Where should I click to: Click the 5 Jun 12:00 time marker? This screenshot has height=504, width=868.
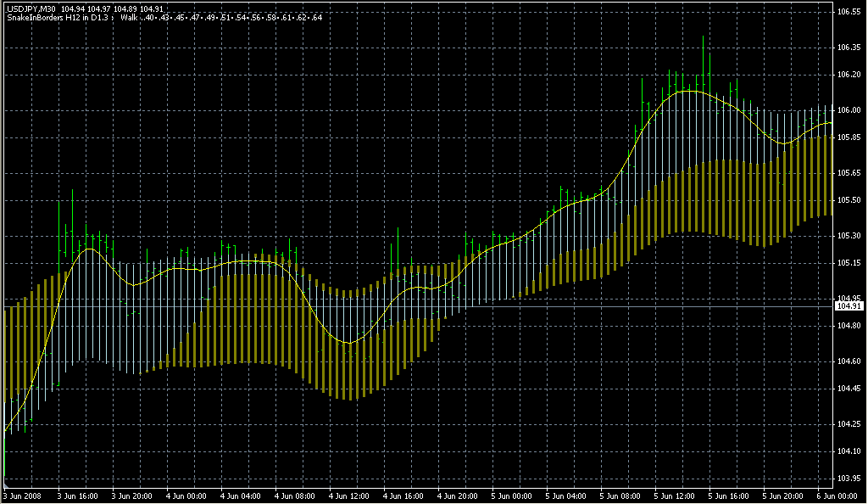tap(676, 496)
